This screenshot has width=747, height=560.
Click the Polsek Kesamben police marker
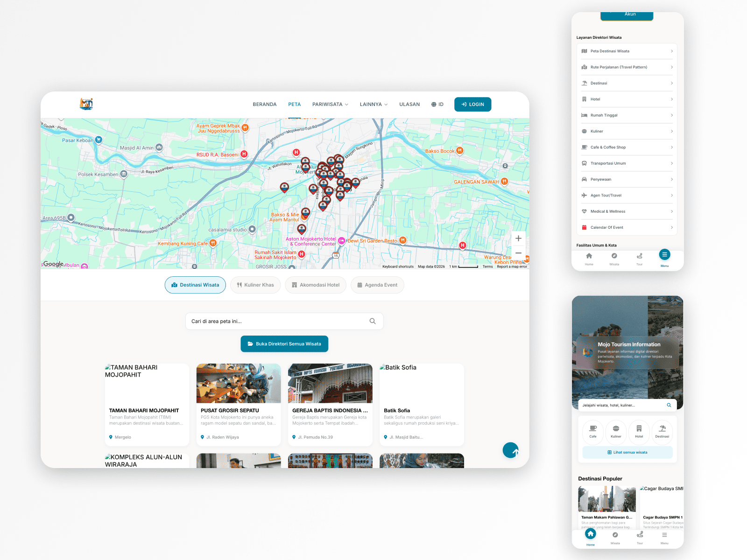pos(124,174)
